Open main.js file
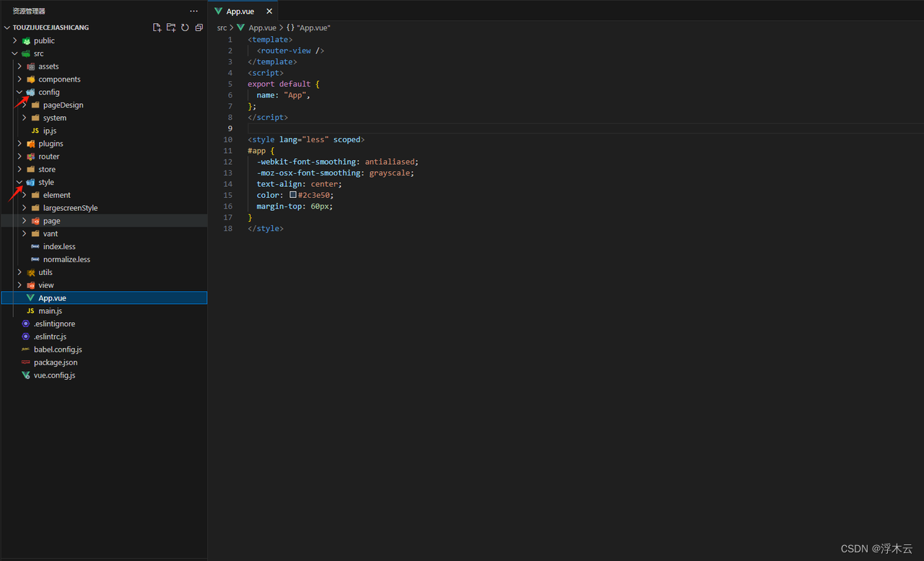The image size is (924, 561). [51, 310]
